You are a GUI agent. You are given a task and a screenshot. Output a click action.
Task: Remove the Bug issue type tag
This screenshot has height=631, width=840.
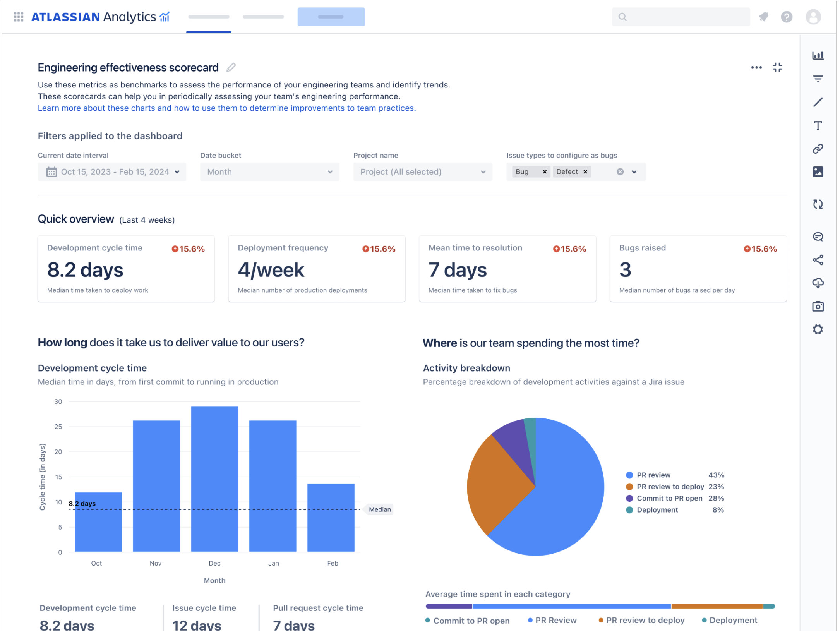click(544, 171)
